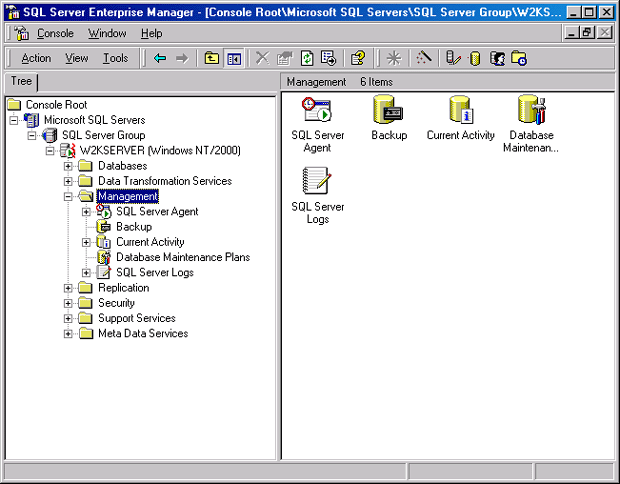The width and height of the screenshot is (620, 484).
Task: Click the Delete X toolbar icon
Action: (x=263, y=59)
